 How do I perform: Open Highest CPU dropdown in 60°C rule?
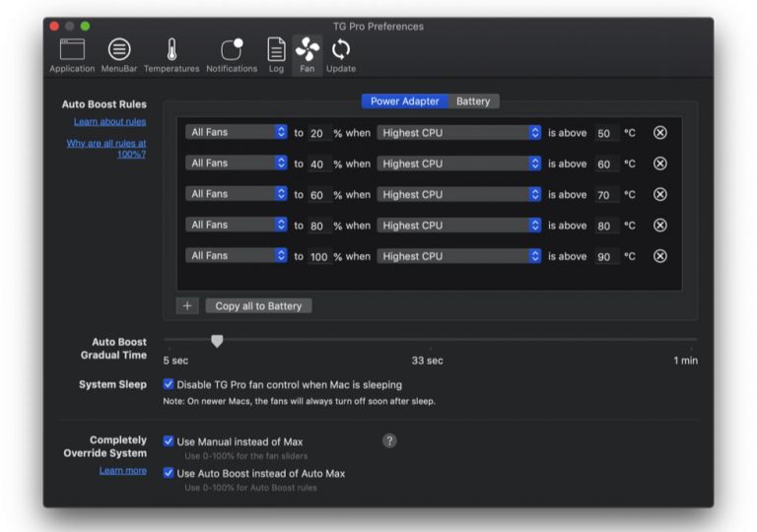coord(458,164)
